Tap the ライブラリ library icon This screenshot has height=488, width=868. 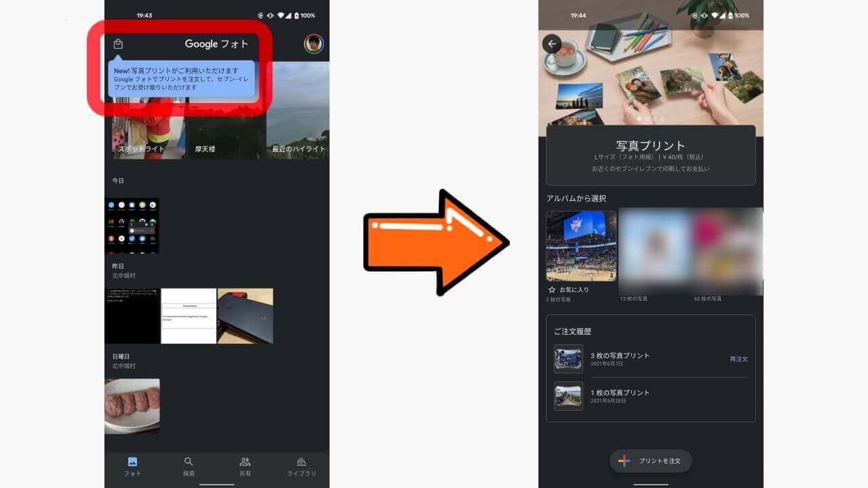click(302, 464)
